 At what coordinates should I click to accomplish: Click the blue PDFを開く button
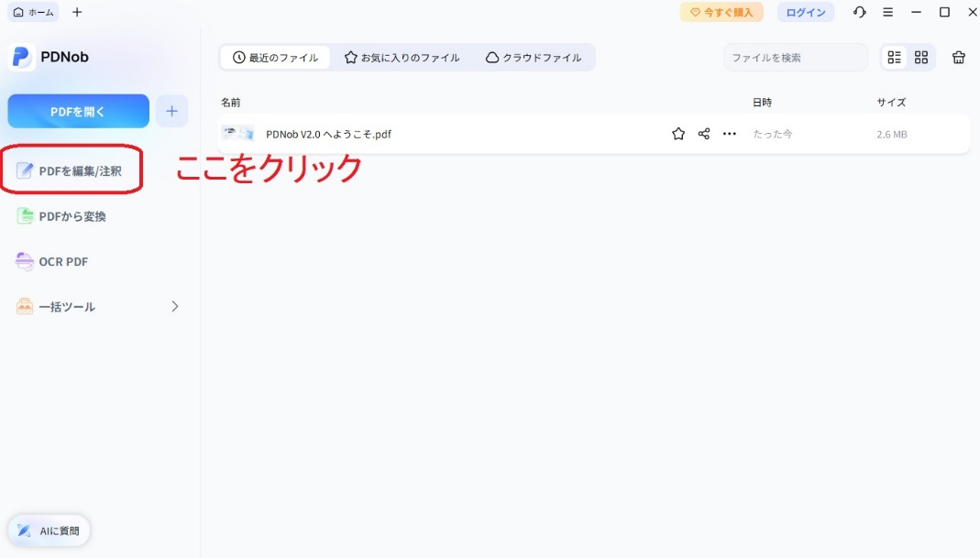(x=78, y=110)
